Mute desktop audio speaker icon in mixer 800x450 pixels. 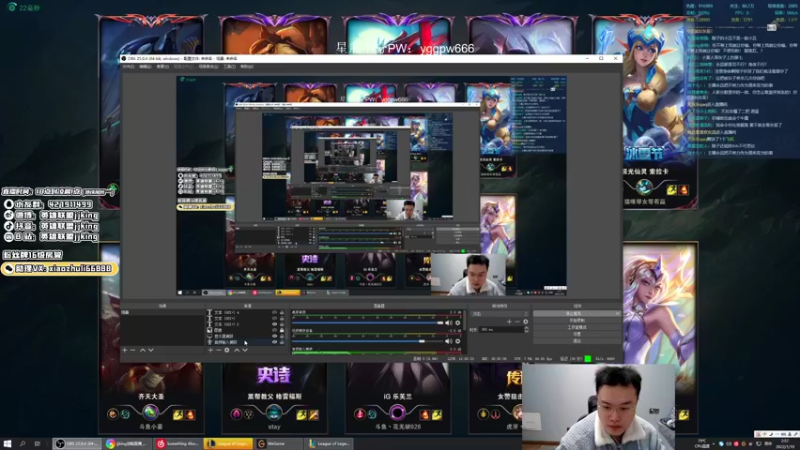[x=448, y=322]
